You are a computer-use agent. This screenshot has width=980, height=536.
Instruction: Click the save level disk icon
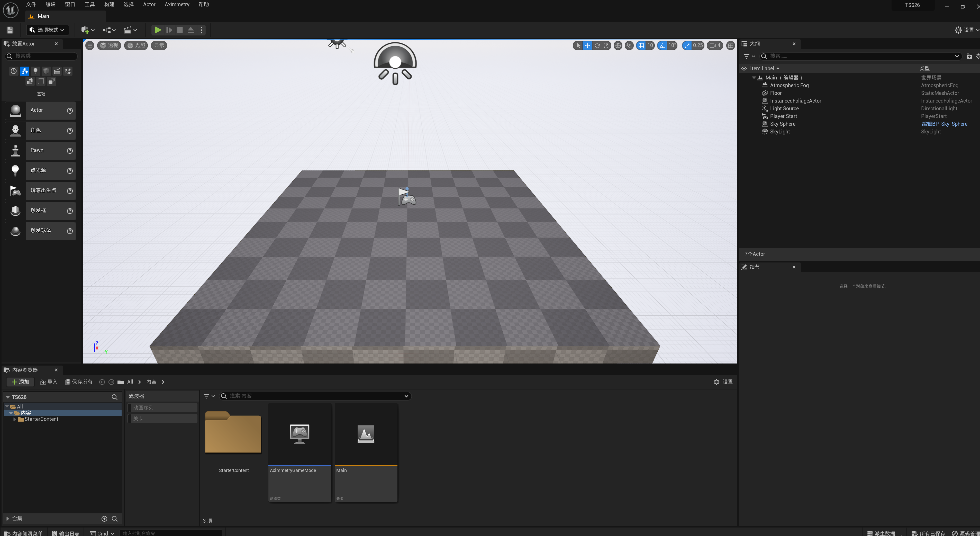10,30
